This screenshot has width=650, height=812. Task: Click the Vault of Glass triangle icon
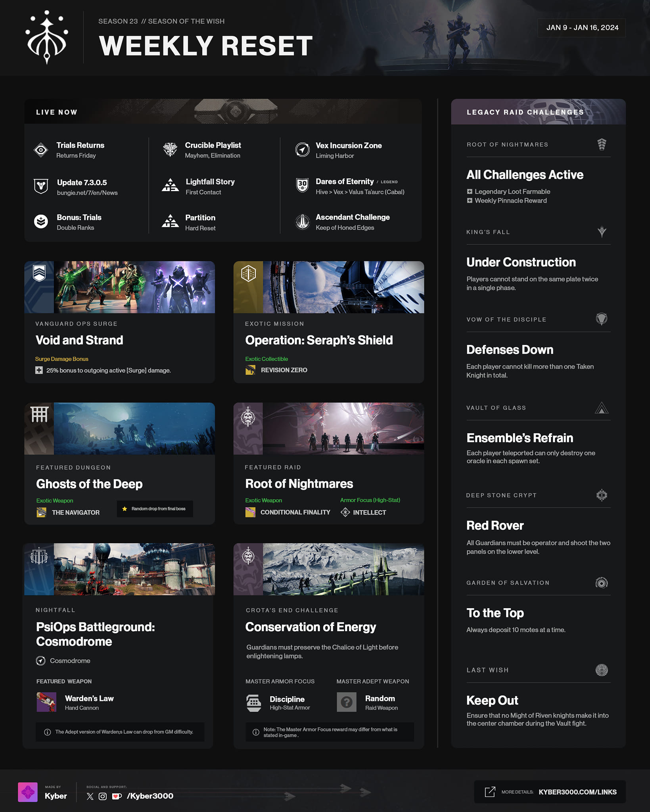(602, 408)
